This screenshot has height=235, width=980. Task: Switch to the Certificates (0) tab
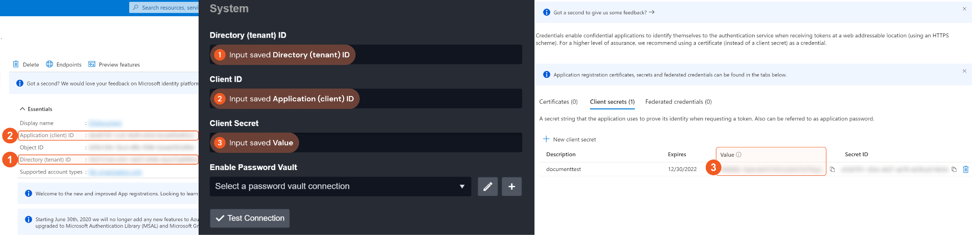pos(558,102)
